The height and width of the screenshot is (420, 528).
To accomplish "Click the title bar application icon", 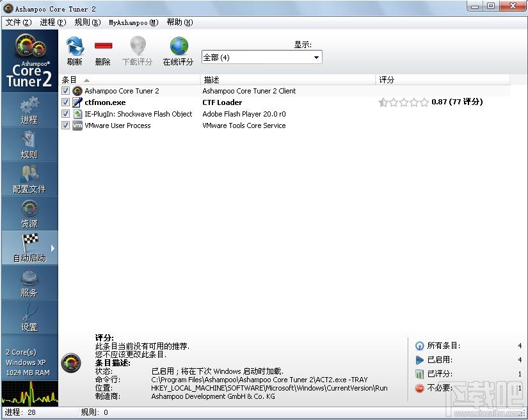I will [8, 8].
